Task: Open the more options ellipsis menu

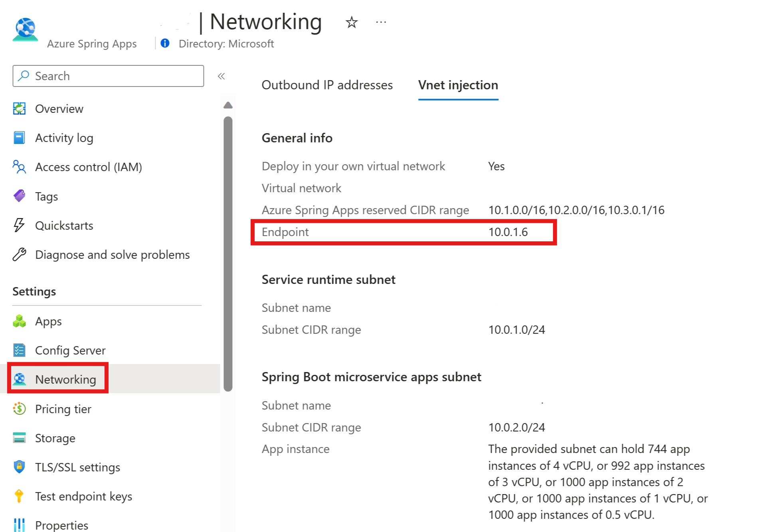Action: coord(381,22)
